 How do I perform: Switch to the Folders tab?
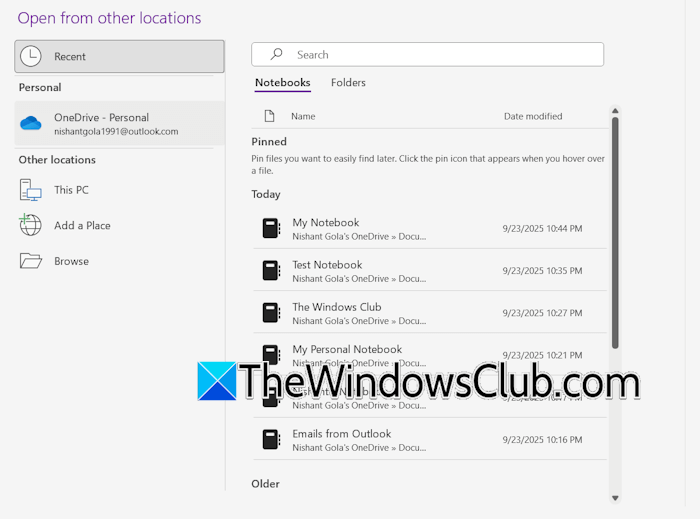[x=348, y=83]
